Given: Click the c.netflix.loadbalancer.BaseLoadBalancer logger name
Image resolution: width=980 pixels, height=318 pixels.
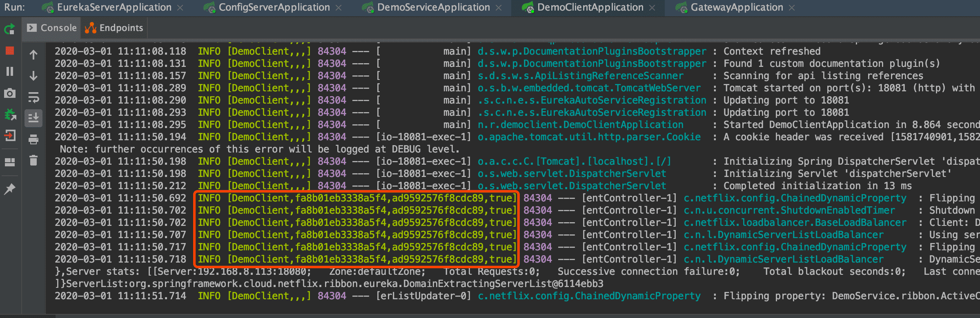Looking at the screenshot, I should [795, 223].
